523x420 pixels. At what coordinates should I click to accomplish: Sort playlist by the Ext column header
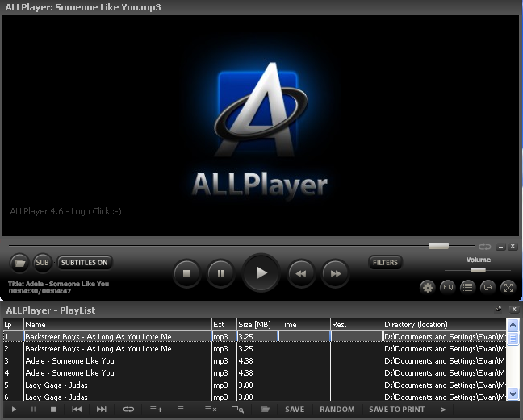pyautogui.click(x=224, y=324)
